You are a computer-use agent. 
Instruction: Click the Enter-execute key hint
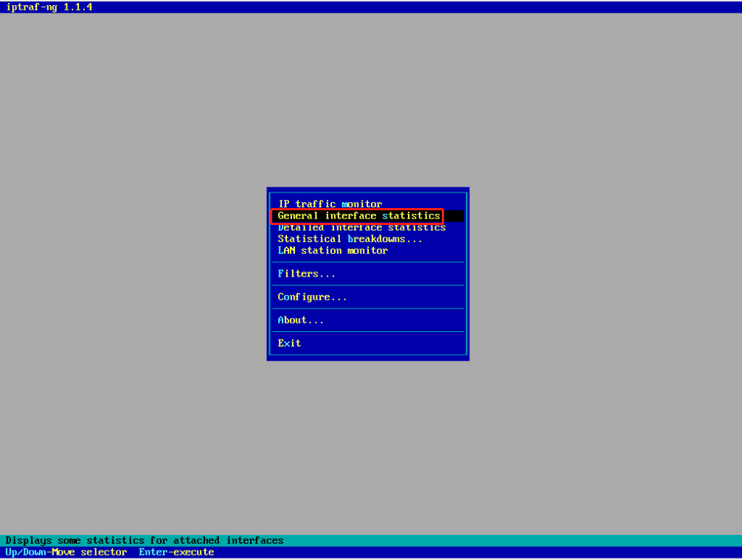click(x=176, y=552)
